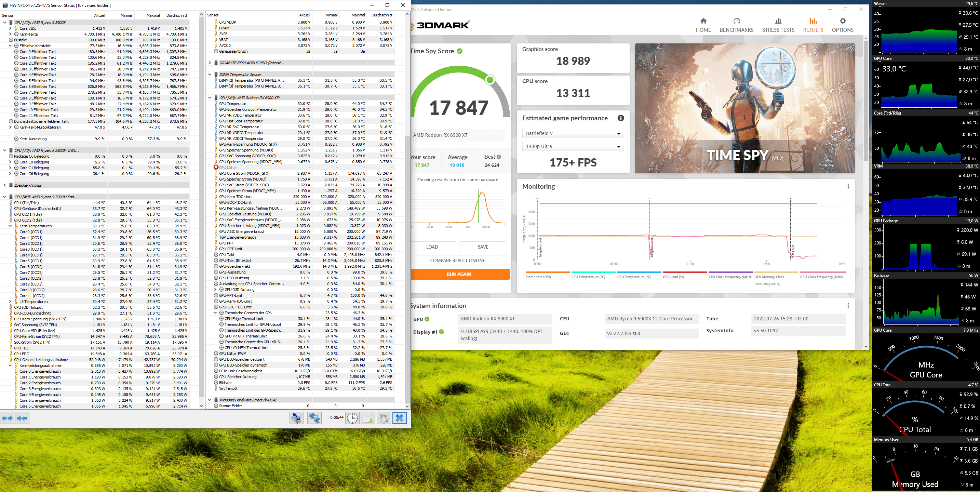Expand the GIGABYTE B550 AORUS PRO section
Image resolution: width=980 pixels, height=492 pixels.
click(x=210, y=63)
